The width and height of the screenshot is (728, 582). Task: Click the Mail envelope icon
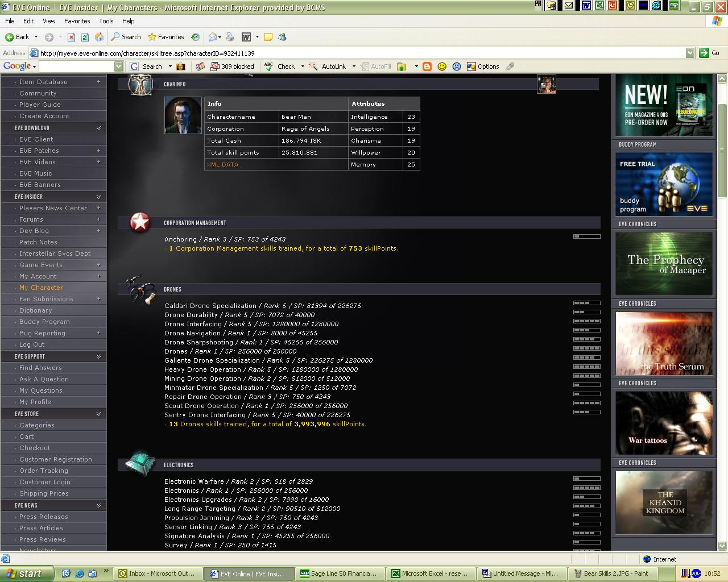pyautogui.click(x=213, y=37)
